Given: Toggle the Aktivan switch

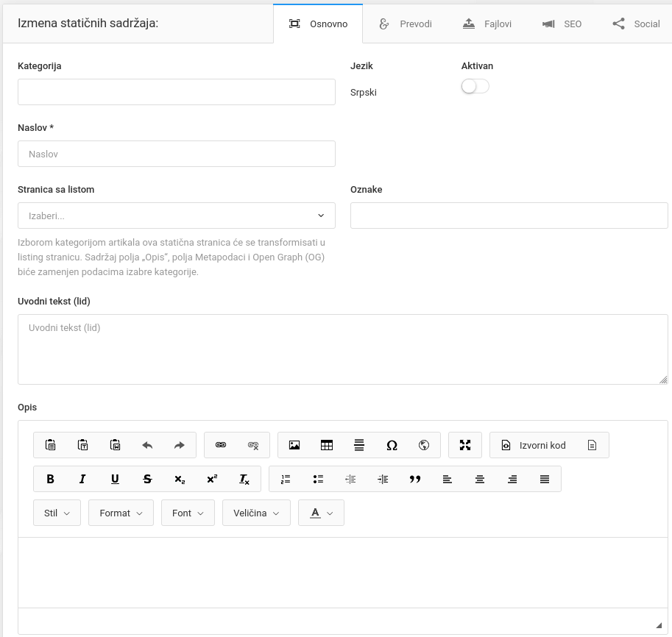Looking at the screenshot, I should click(475, 87).
